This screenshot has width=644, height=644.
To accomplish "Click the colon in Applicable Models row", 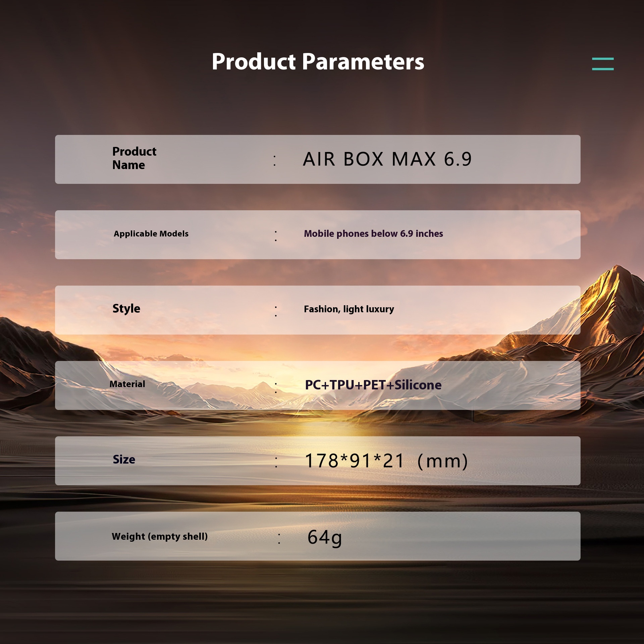I will tap(276, 236).
